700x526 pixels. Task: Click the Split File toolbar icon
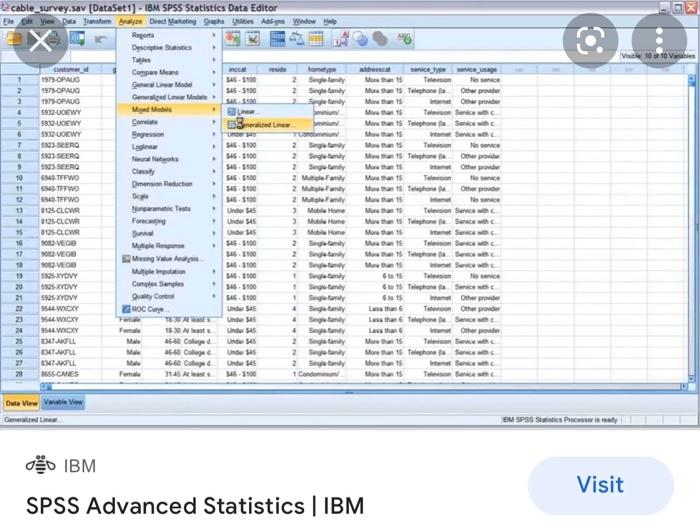click(277, 39)
